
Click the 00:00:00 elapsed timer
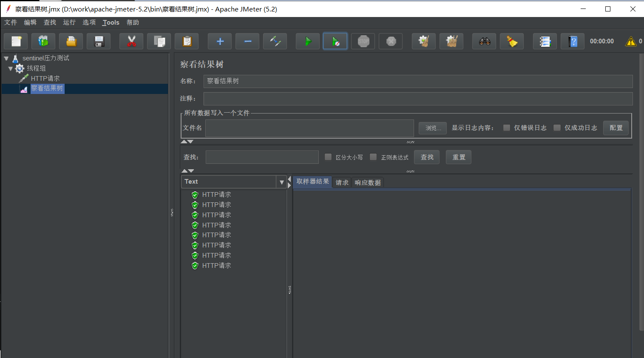601,41
